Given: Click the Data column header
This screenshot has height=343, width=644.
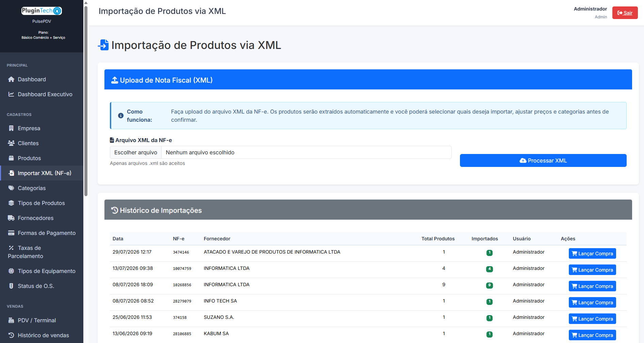Looking at the screenshot, I should 118,239.
